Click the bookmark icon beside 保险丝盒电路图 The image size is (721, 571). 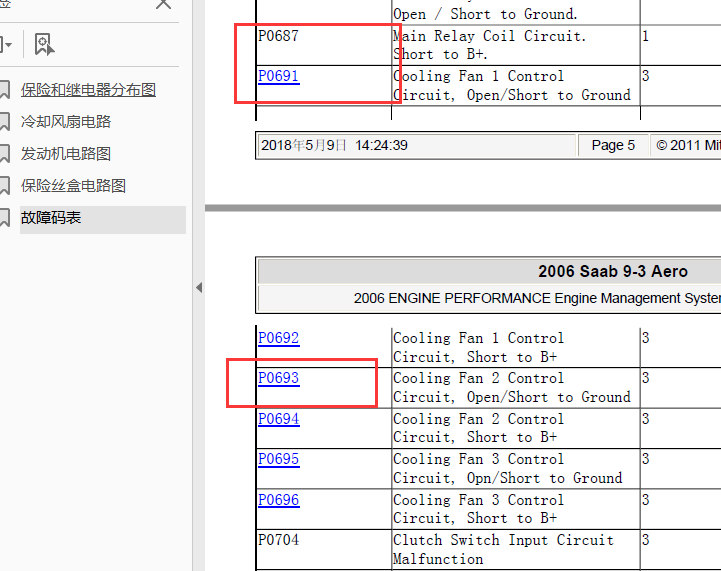pyautogui.click(x=5, y=186)
